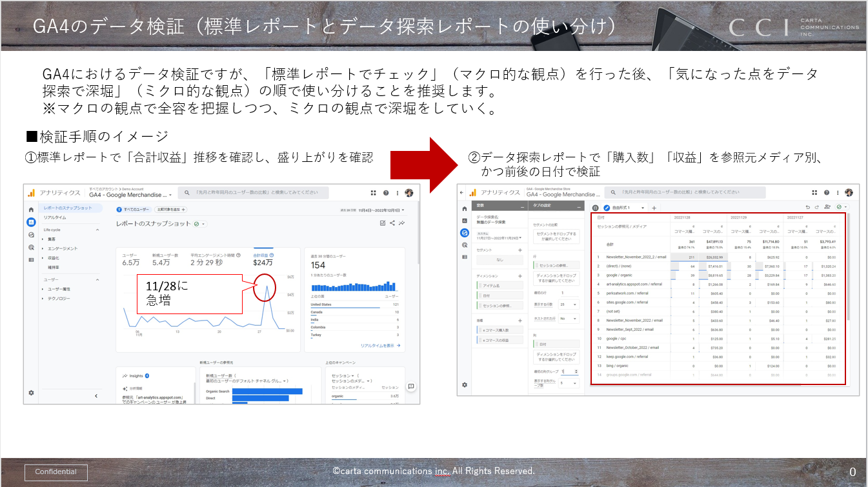This screenshot has width=868, height=487.
Task: Open the Insights sparkline icon beside share
Action: [x=401, y=223]
